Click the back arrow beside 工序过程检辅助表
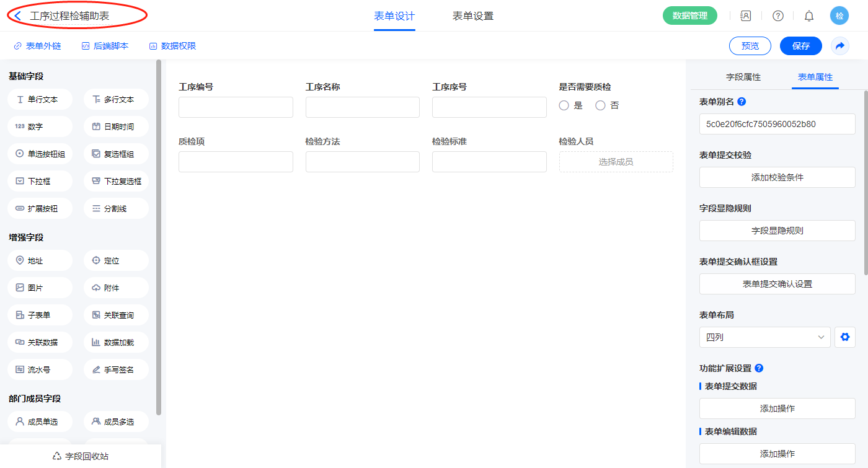The height and width of the screenshot is (468, 868). [x=18, y=16]
